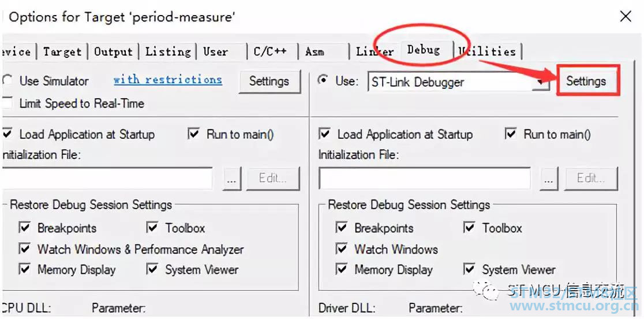Browse for debugger initialization file with ... button

point(549,179)
